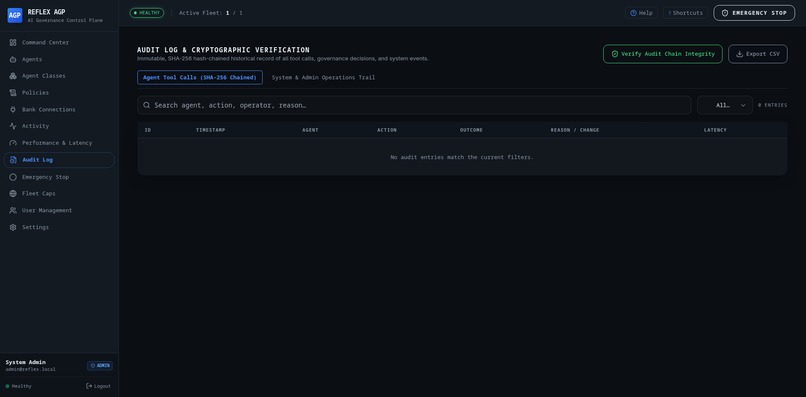Click the ID column header
The width and height of the screenshot is (806, 397).
pos(148,130)
